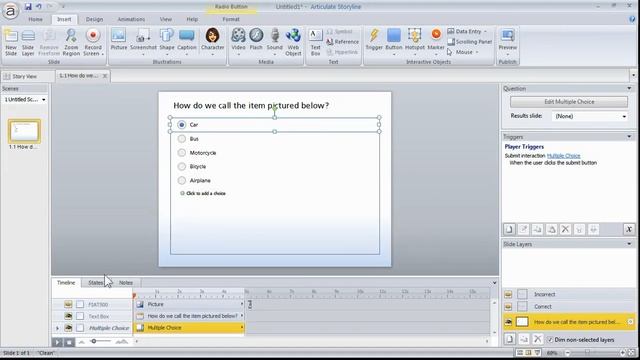Select the Motorcycle radio button

(182, 153)
